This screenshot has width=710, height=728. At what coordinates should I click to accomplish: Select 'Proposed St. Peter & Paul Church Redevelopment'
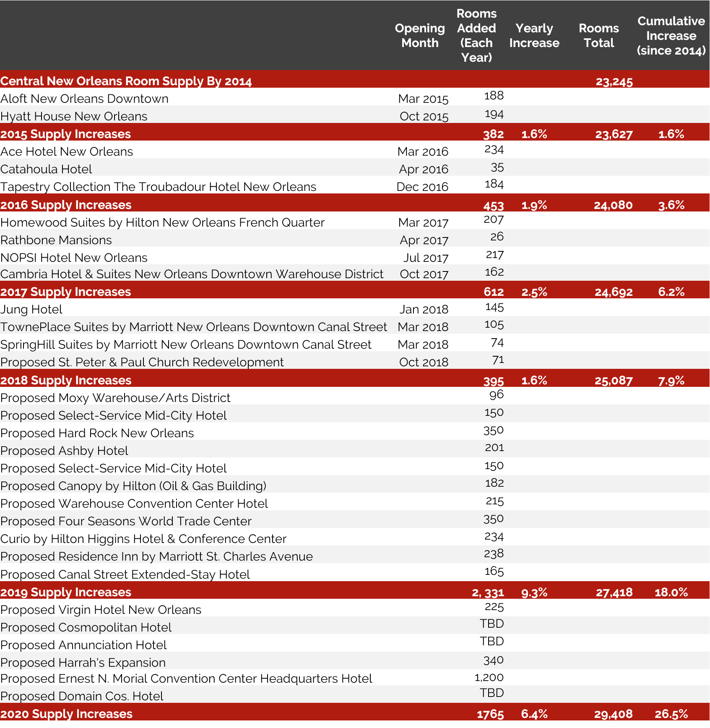(x=142, y=362)
